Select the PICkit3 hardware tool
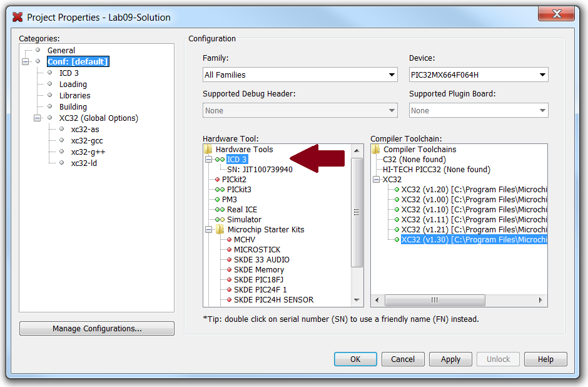588x387 pixels. 239,190
